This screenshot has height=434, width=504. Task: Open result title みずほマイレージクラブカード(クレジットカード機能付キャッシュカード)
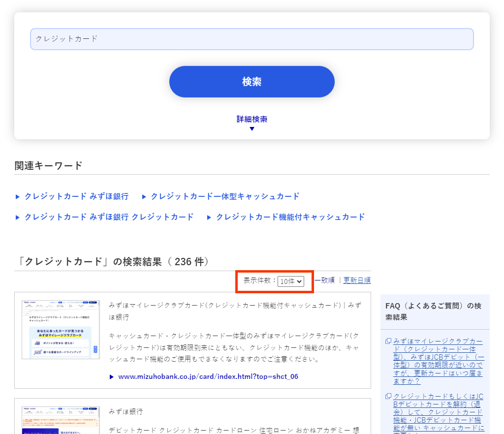click(x=235, y=311)
